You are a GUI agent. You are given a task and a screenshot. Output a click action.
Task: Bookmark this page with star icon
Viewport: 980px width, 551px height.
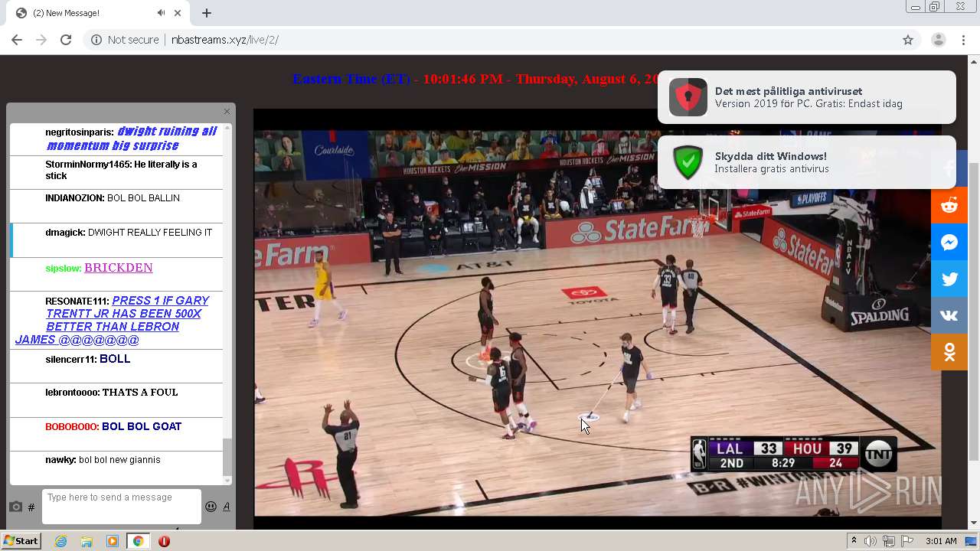tap(908, 40)
